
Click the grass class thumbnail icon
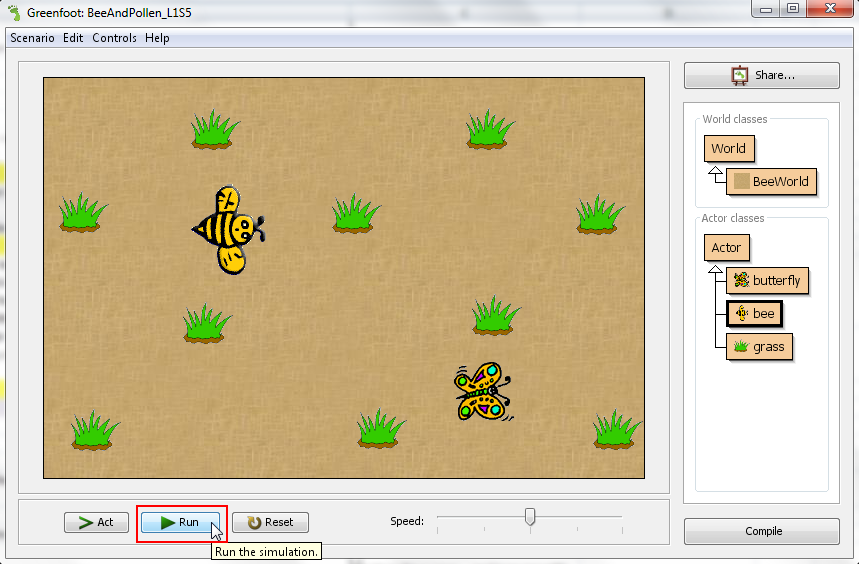coord(741,347)
